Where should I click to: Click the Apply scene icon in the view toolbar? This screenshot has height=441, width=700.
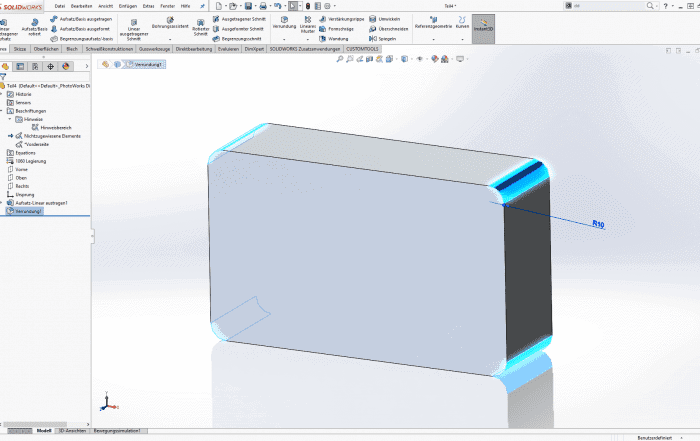coord(445,59)
